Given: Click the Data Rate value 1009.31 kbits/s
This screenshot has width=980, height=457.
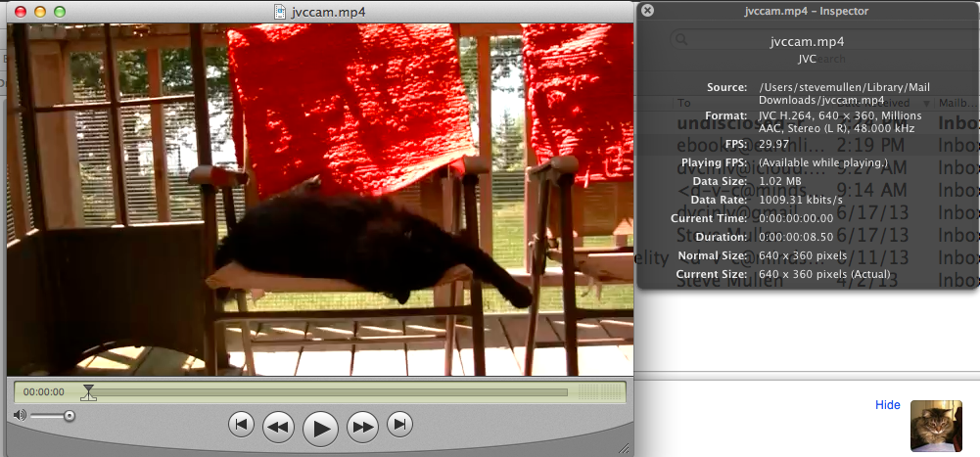Looking at the screenshot, I should 801,200.
